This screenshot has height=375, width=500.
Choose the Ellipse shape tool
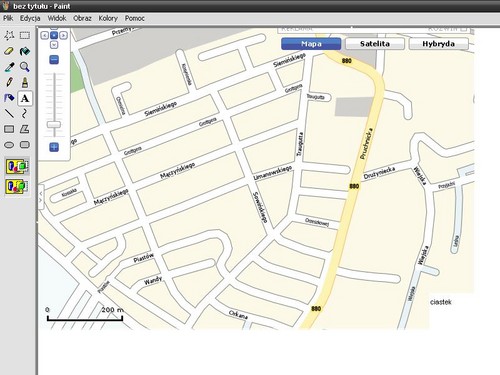(x=9, y=145)
